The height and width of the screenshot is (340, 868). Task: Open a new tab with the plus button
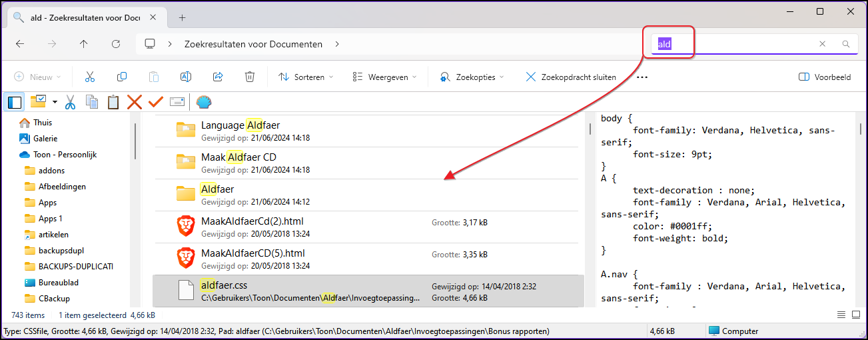click(182, 17)
